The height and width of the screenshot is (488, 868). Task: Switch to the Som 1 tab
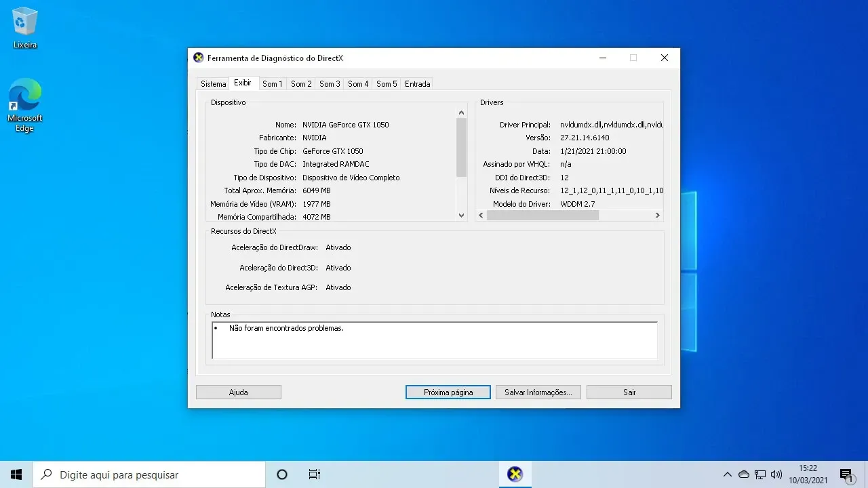(272, 84)
